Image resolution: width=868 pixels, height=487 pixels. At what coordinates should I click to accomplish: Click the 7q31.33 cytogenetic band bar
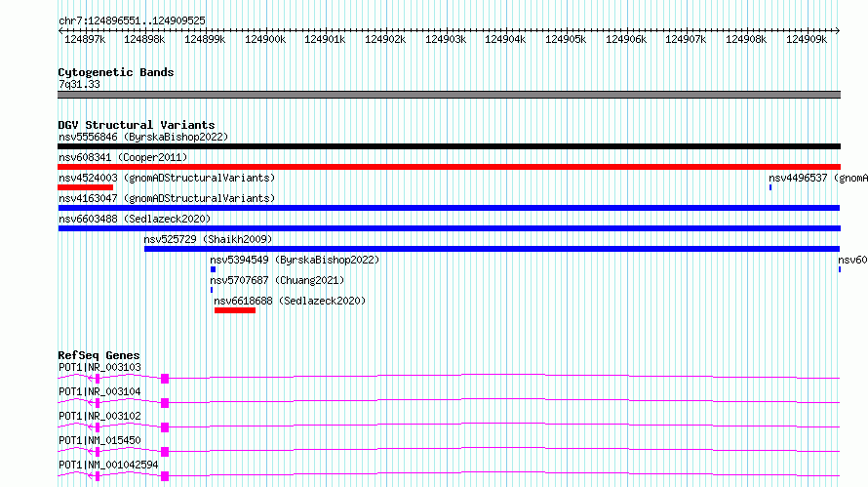(449, 95)
